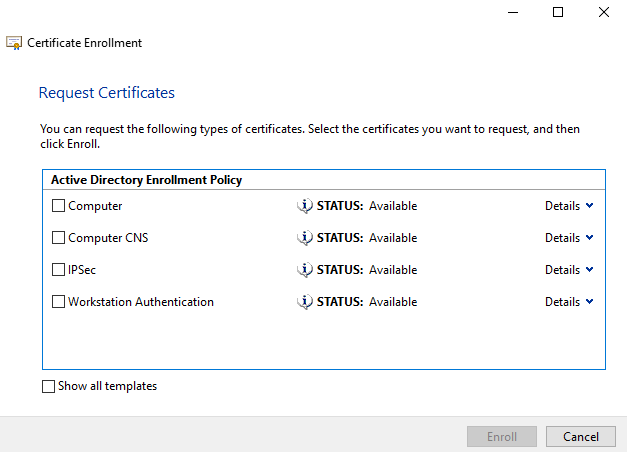
Task: Expand Details for Computer CNS certificate
Action: 569,238
